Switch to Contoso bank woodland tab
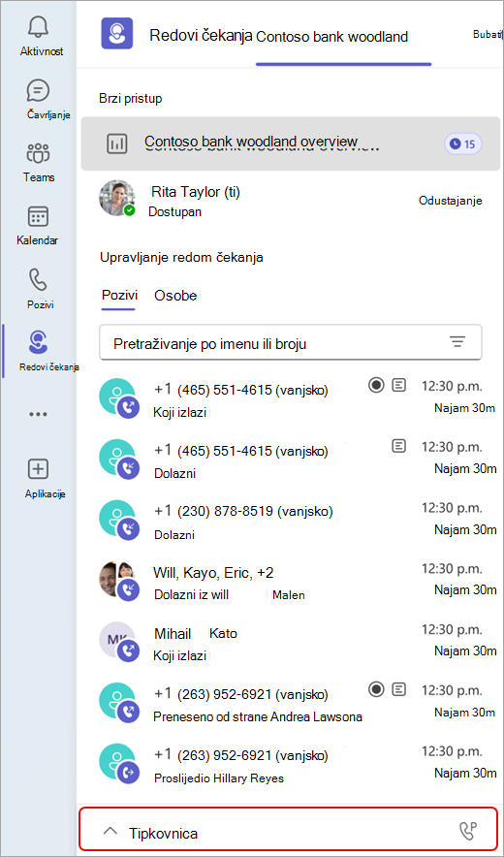504x857 pixels. pos(331,37)
